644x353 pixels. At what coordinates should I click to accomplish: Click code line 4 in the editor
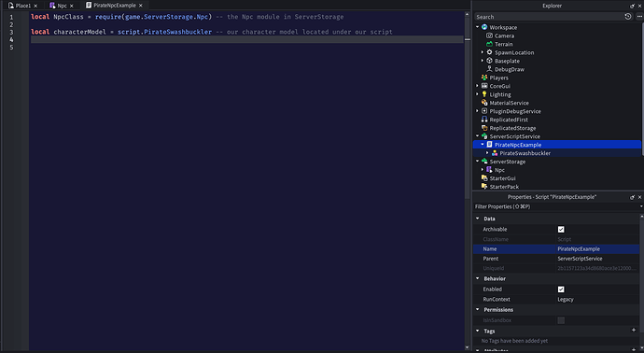point(246,39)
